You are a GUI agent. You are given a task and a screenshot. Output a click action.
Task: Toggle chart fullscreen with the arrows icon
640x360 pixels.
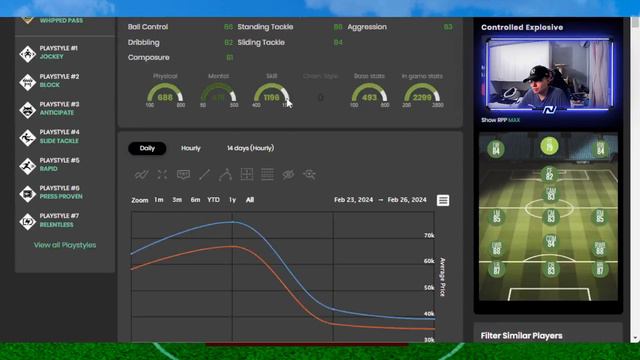(x=162, y=175)
